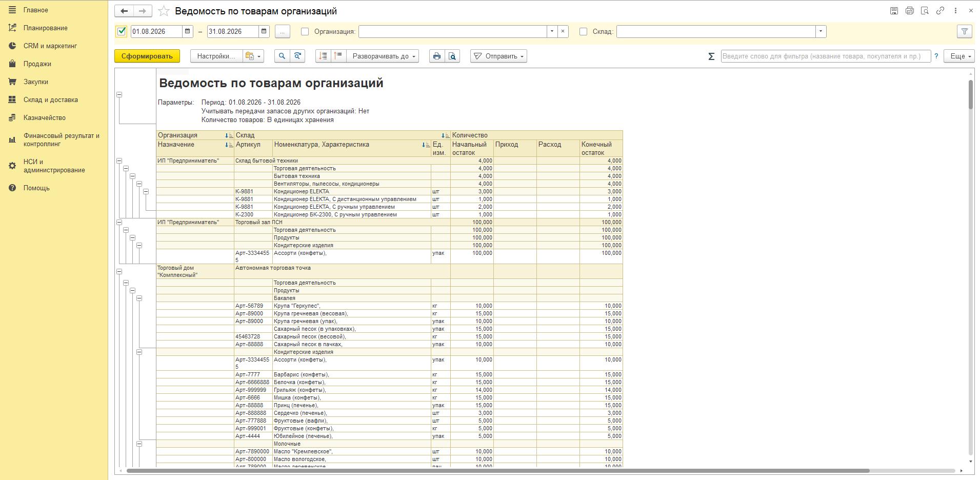
Task: Go forward with the right arrow button
Action: pyautogui.click(x=143, y=11)
